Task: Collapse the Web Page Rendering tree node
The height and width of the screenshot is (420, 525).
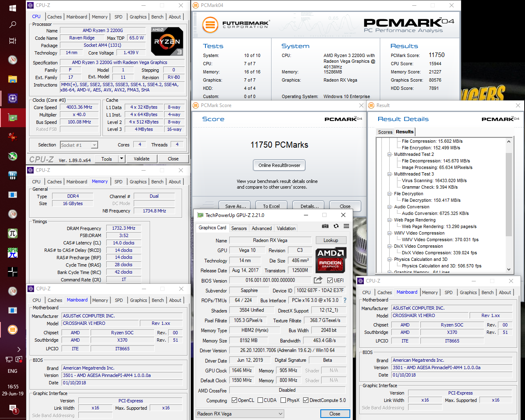Action: tap(390, 220)
